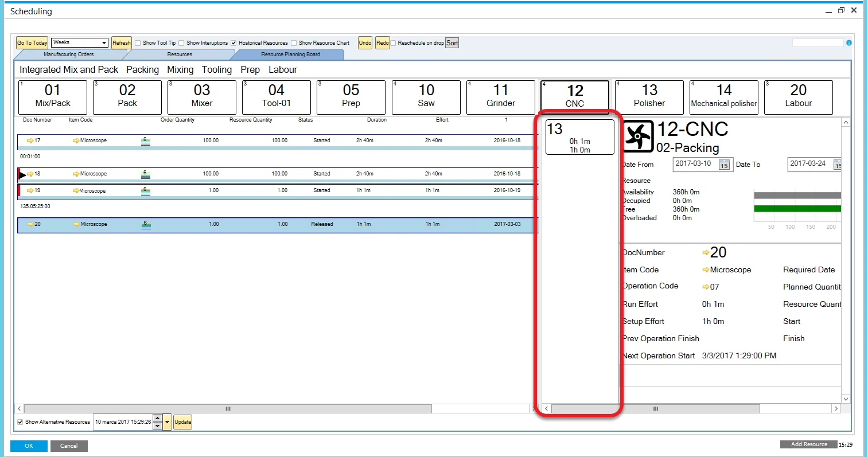Open the Date From calendar picker
The width and height of the screenshot is (868, 457).
(x=724, y=165)
